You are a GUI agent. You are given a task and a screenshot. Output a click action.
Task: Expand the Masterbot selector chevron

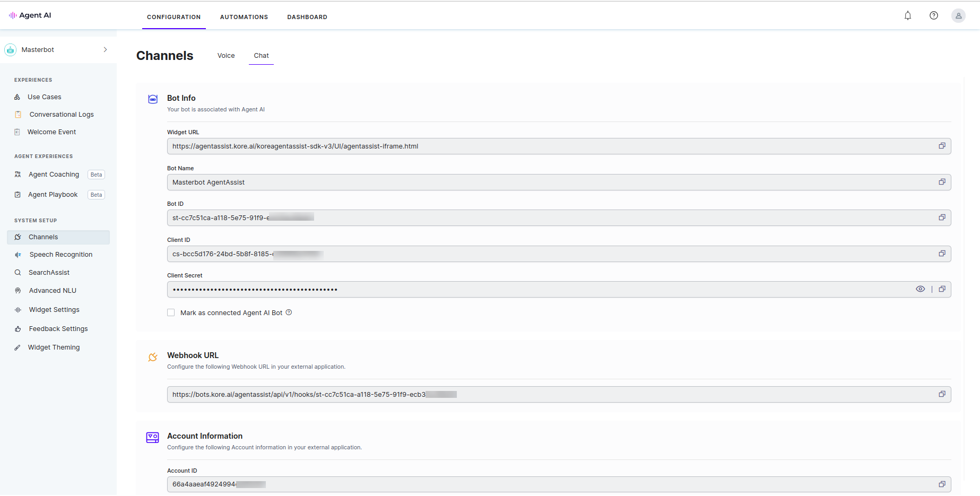pyautogui.click(x=105, y=50)
